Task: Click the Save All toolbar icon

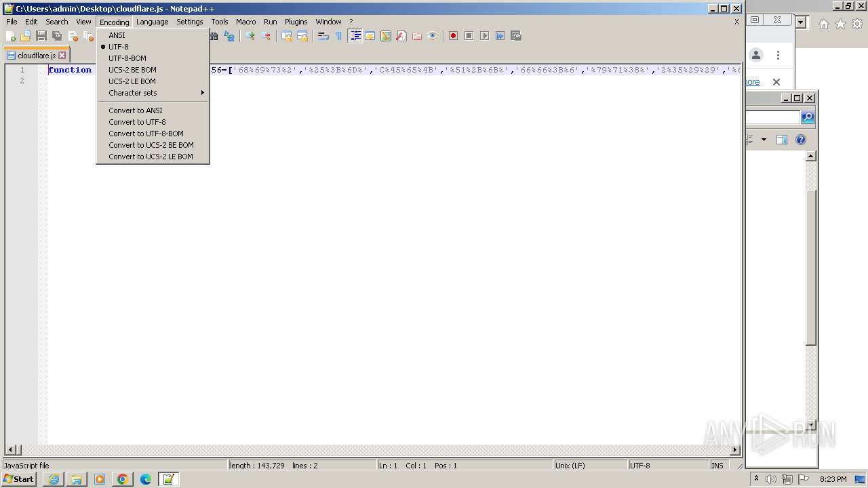Action: (57, 36)
